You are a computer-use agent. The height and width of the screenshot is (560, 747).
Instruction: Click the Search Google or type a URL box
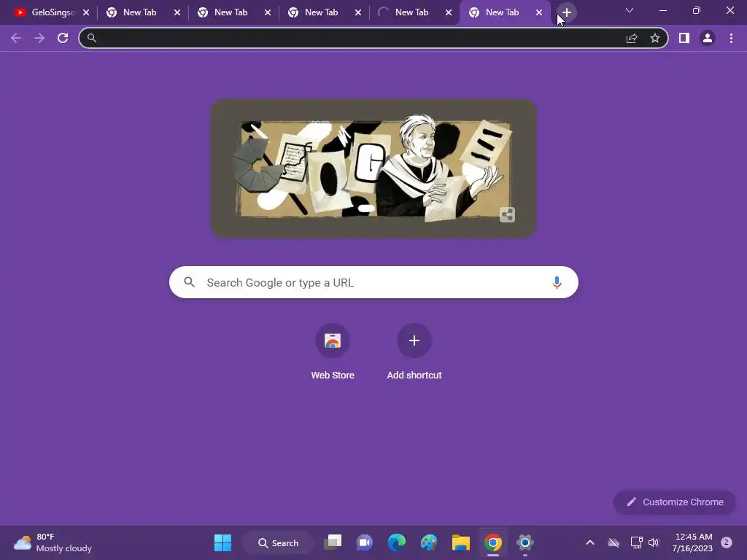pos(373,282)
